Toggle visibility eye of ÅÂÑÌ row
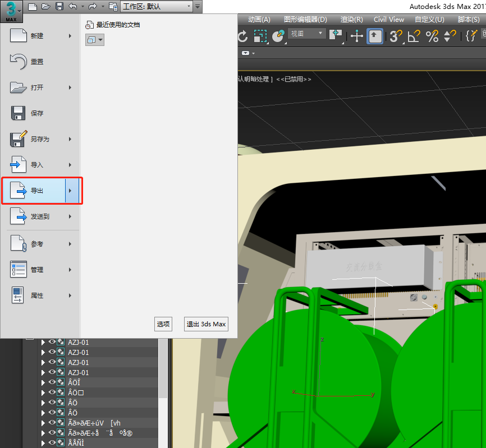 point(52,442)
